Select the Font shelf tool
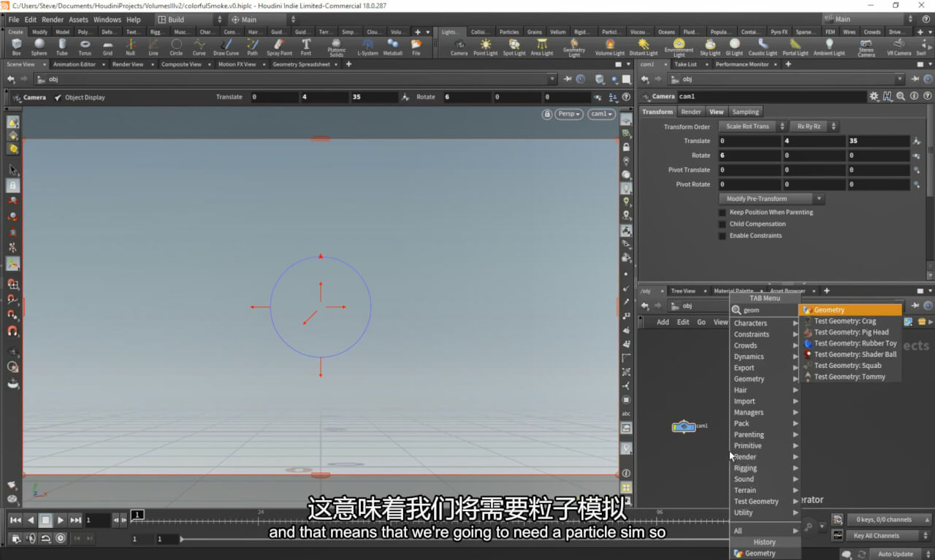This screenshot has width=935, height=560. (x=306, y=47)
